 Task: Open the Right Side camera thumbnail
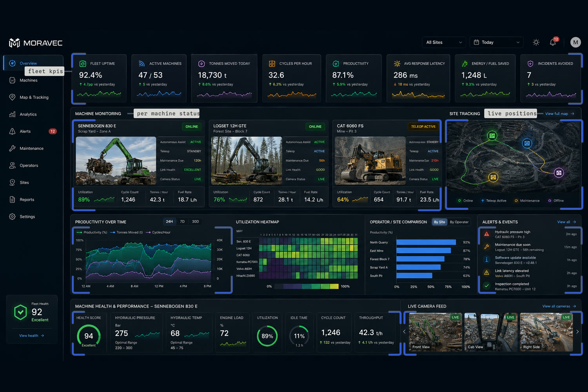[546, 332]
